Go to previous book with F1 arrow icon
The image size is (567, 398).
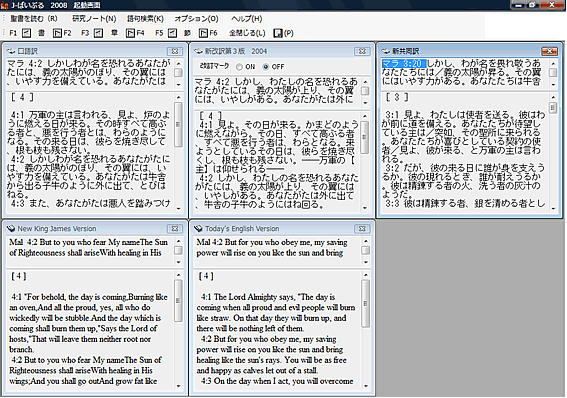pos(26,33)
